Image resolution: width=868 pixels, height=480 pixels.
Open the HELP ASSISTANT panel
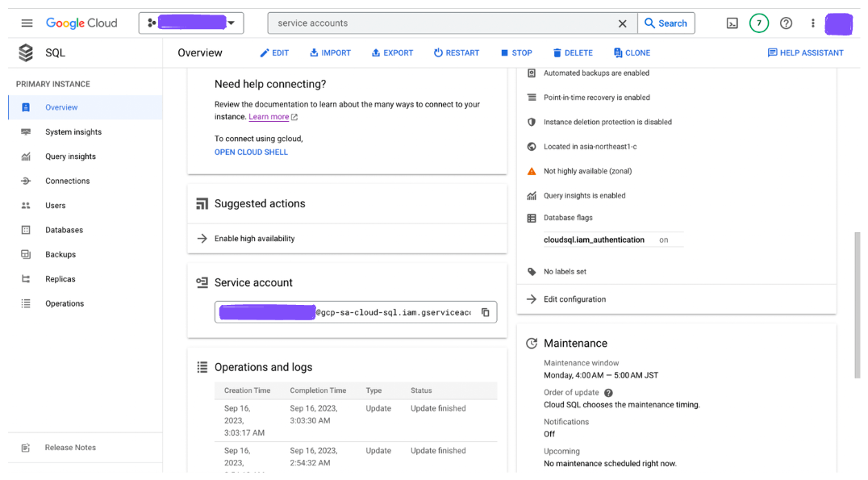click(805, 53)
